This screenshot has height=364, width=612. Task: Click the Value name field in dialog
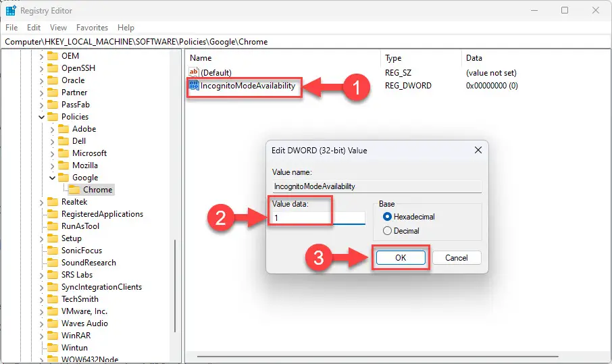(377, 186)
